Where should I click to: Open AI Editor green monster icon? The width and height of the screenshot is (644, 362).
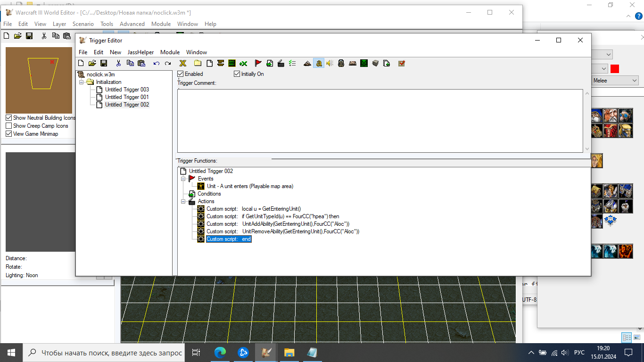click(x=364, y=63)
